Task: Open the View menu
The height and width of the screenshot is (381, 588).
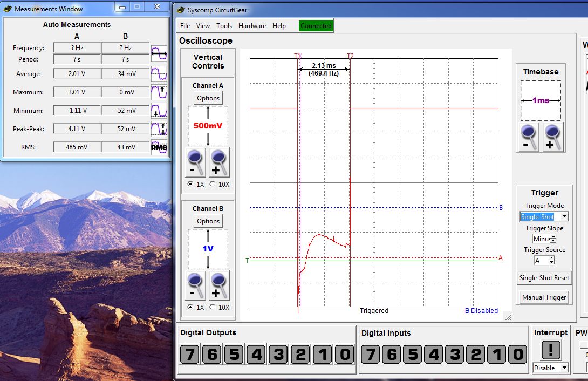Action: point(203,26)
